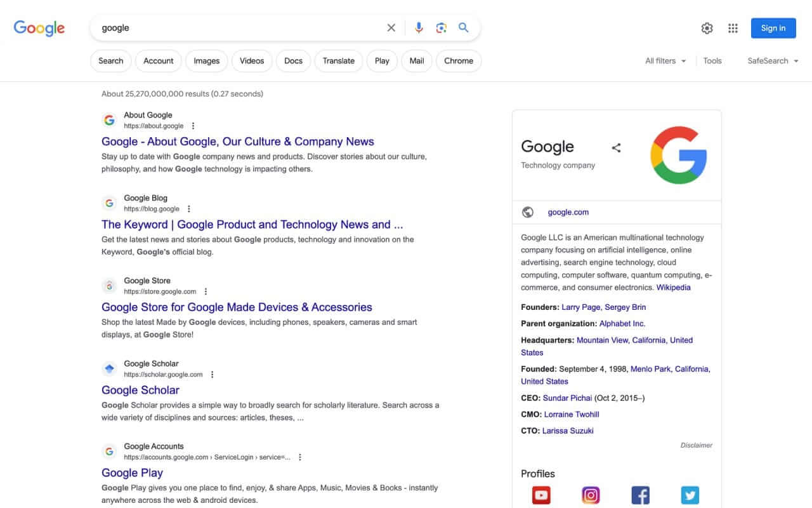This screenshot has height=508, width=812.
Task: Select the Play filter chip
Action: (x=382, y=61)
